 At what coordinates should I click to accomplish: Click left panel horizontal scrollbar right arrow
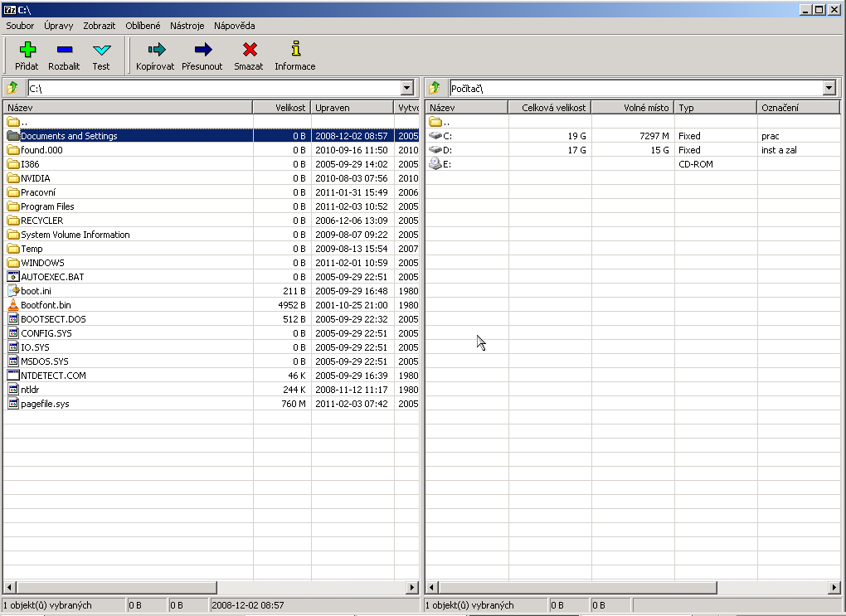pyautogui.click(x=411, y=587)
